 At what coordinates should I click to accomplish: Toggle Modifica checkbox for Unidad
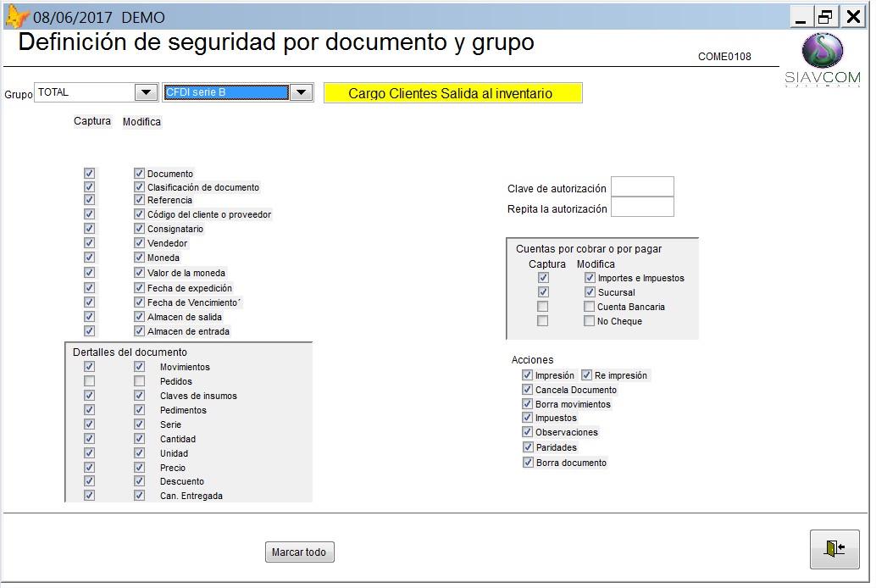[139, 452]
